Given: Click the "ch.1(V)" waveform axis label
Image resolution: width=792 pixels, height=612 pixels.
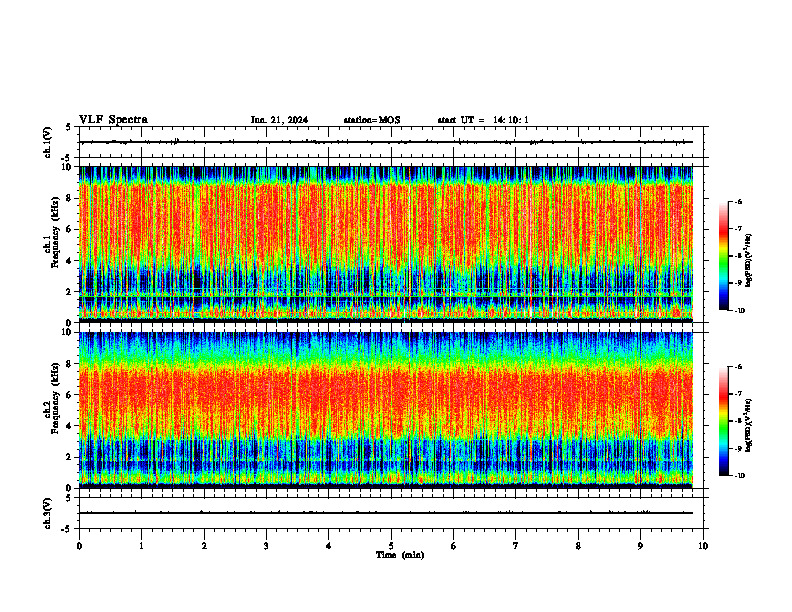Looking at the screenshot, I should [47, 142].
